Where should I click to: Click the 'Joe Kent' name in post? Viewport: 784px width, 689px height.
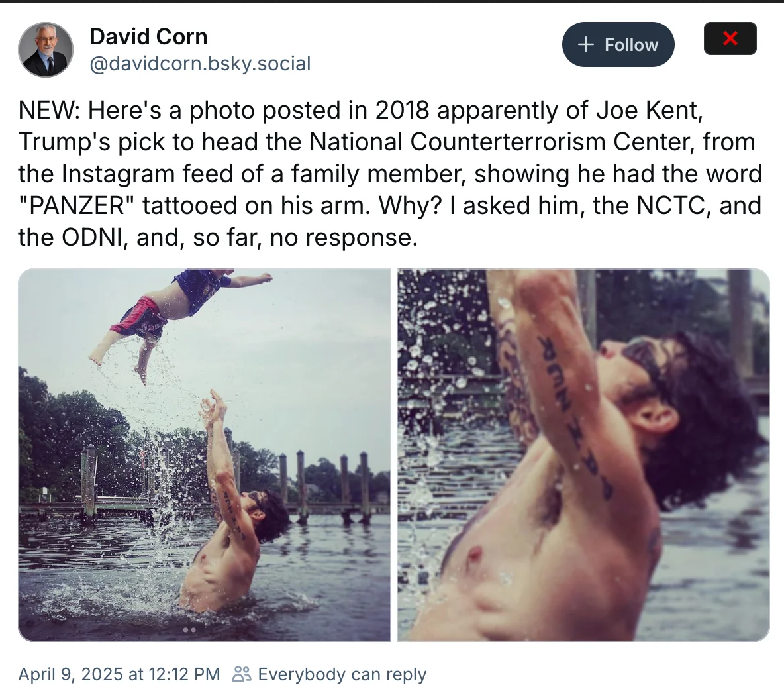pyautogui.click(x=650, y=109)
